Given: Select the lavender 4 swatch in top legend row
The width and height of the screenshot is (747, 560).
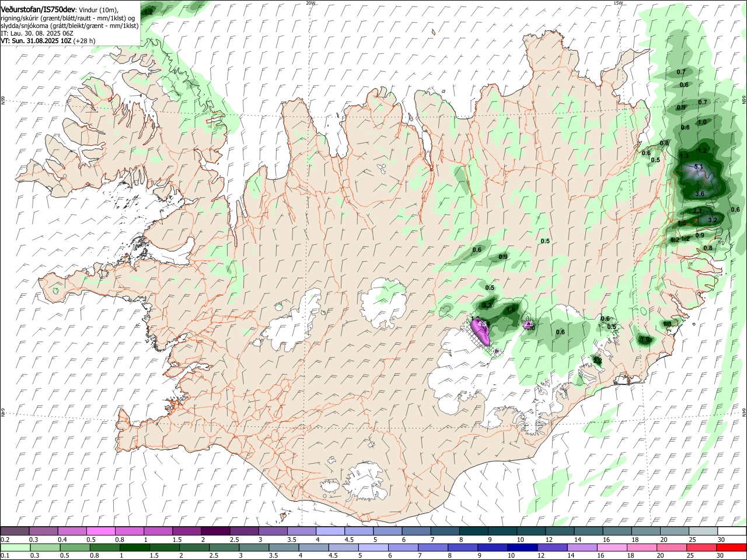Looking at the screenshot, I should point(330,531).
